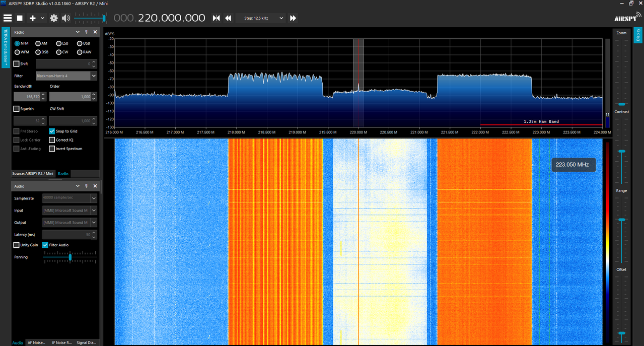Increase the Bandwidth value with up arrow
The height and width of the screenshot is (346, 644).
tap(43, 95)
